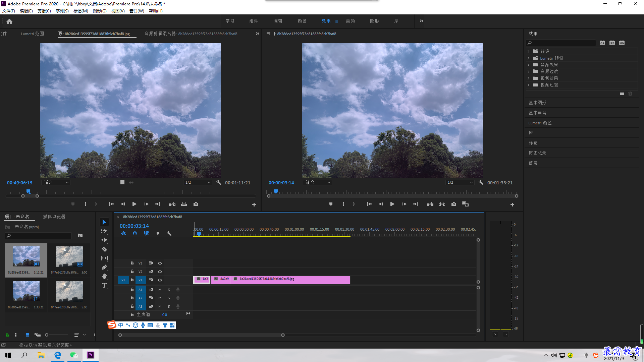Open 媒体浏览器 tab

[54, 217]
